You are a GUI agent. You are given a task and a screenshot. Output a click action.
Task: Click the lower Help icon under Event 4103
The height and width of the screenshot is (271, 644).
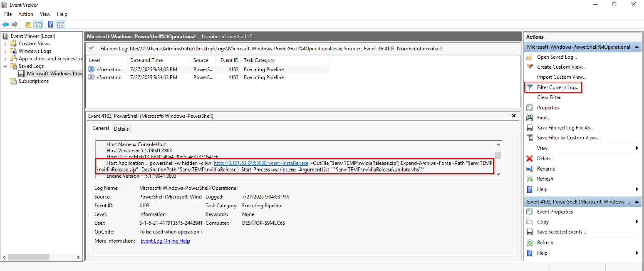click(x=530, y=253)
